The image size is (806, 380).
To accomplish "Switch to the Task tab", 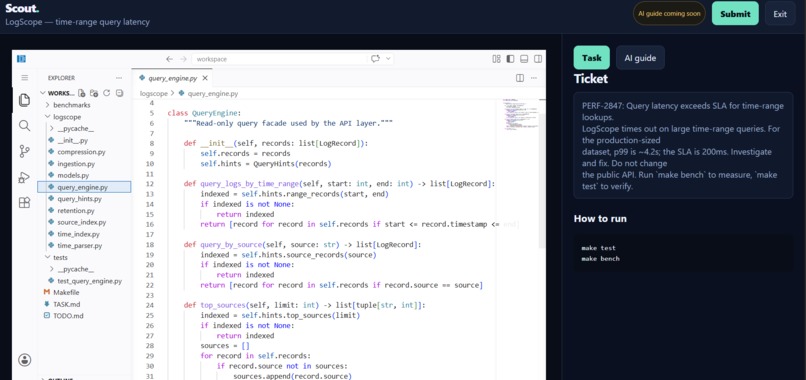I will 592,58.
